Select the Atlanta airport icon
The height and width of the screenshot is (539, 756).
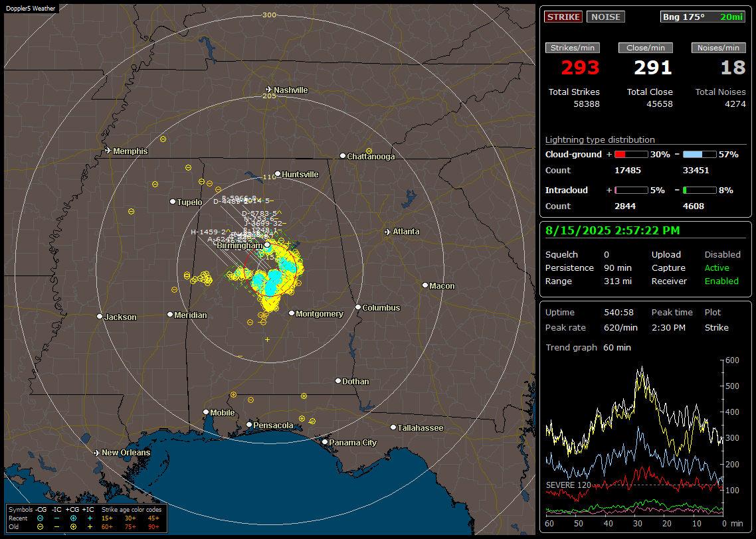(x=388, y=232)
